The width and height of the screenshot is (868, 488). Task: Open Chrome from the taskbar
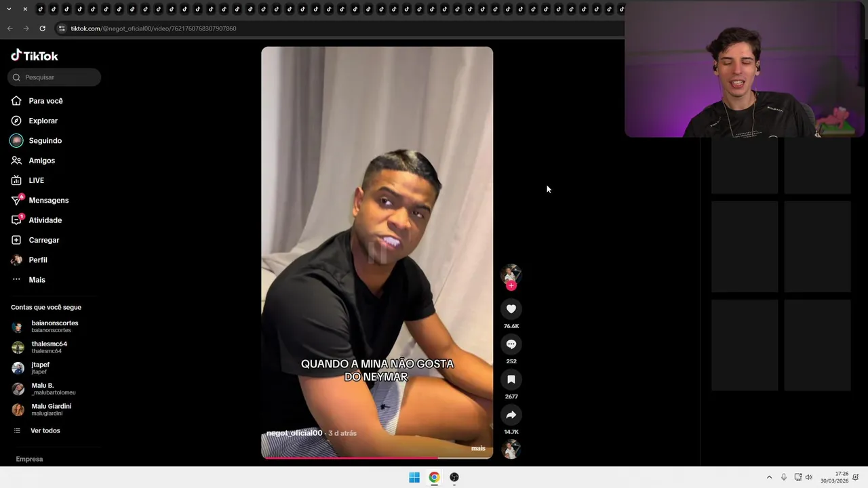coord(434,477)
